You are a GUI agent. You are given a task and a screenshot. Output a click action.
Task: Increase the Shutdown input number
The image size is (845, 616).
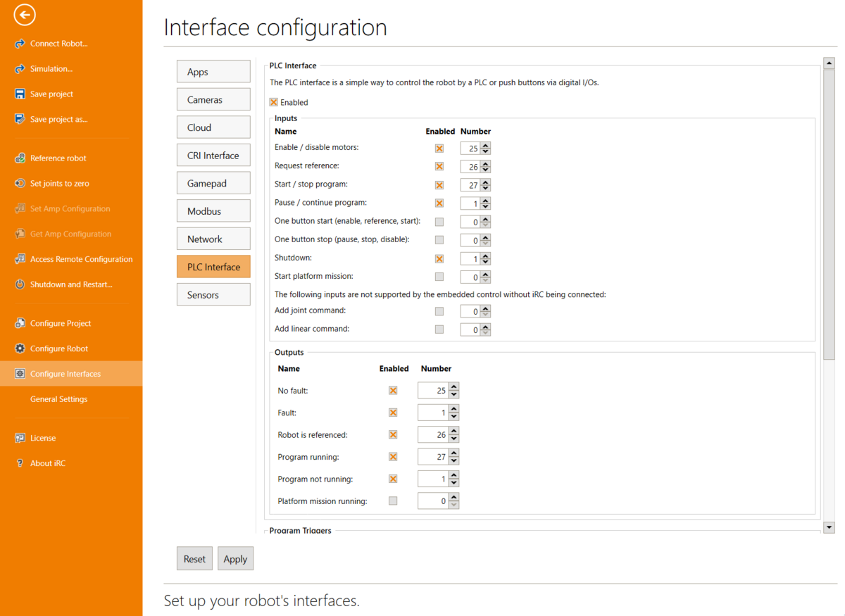pyautogui.click(x=485, y=255)
